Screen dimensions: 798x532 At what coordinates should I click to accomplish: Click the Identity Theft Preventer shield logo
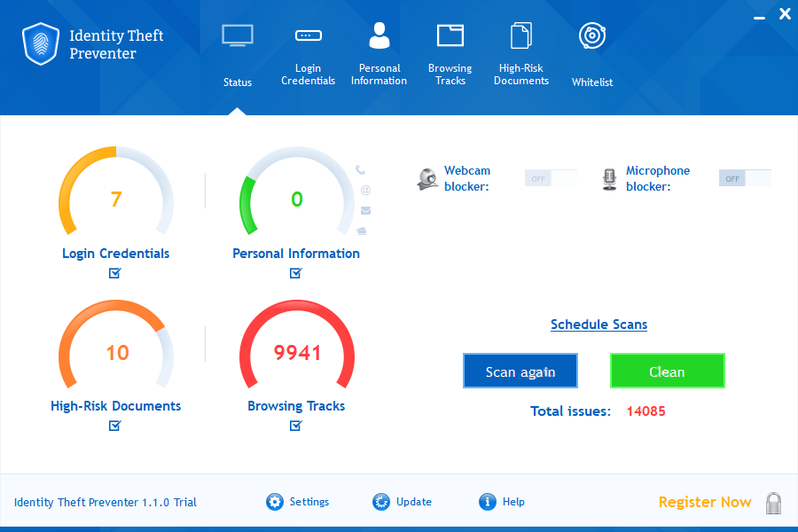pyautogui.click(x=41, y=43)
